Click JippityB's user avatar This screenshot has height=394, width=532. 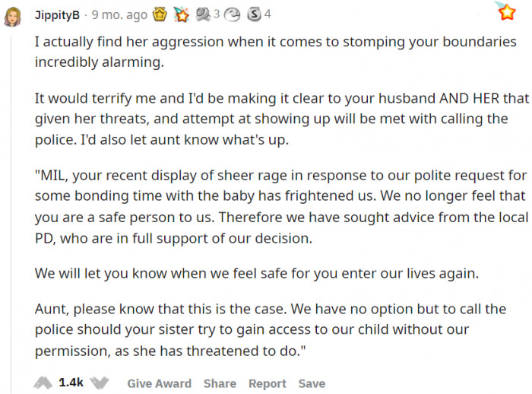coord(12,16)
